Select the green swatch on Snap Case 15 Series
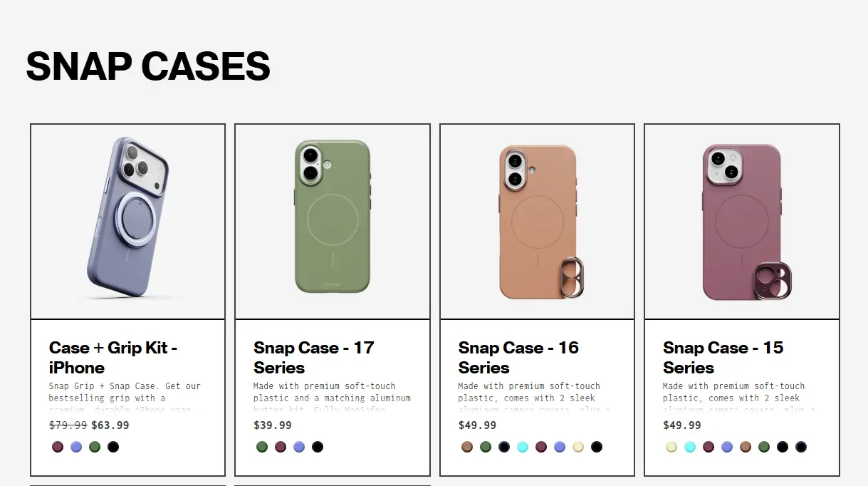 click(763, 447)
